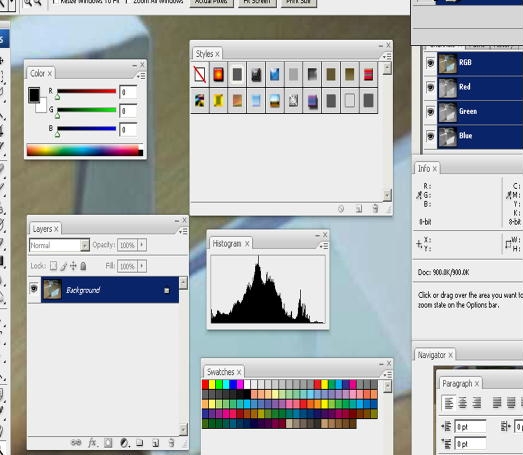
Task: Pick a color from the spectrum ramp
Action: point(85,150)
